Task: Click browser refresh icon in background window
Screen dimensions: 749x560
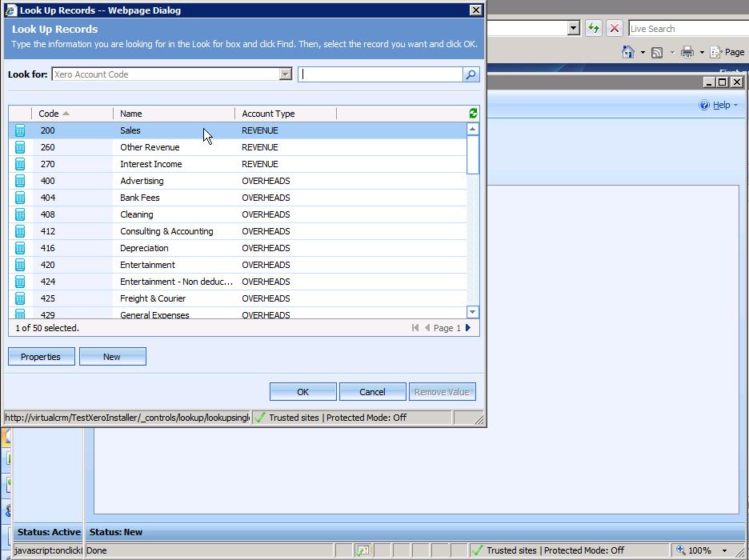Action: click(594, 28)
